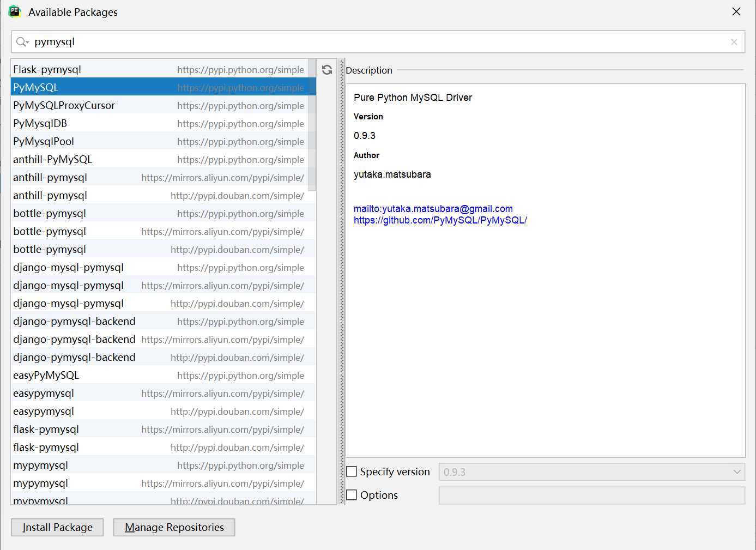Select flask-pymysql from pypi.douban.com
The image size is (756, 550).
(x=164, y=447)
